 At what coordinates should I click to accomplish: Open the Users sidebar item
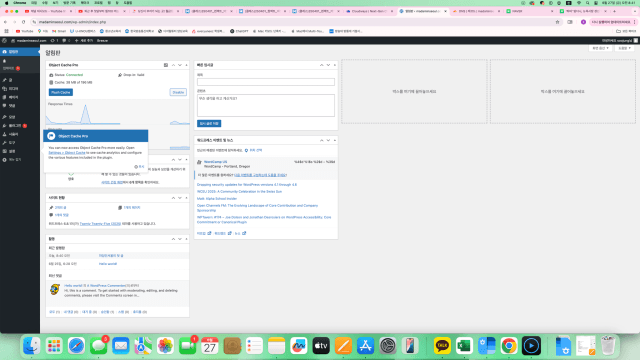coord(20,134)
